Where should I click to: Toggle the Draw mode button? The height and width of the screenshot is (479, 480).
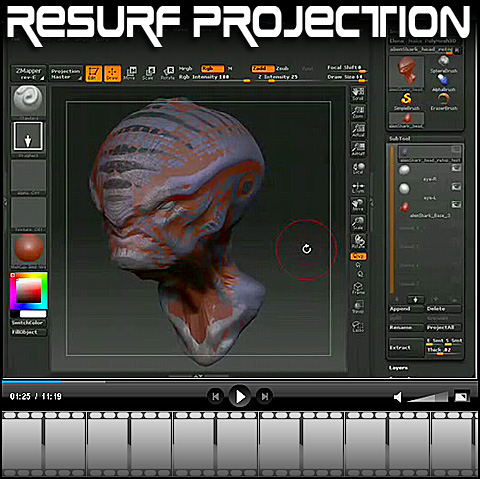coord(112,73)
